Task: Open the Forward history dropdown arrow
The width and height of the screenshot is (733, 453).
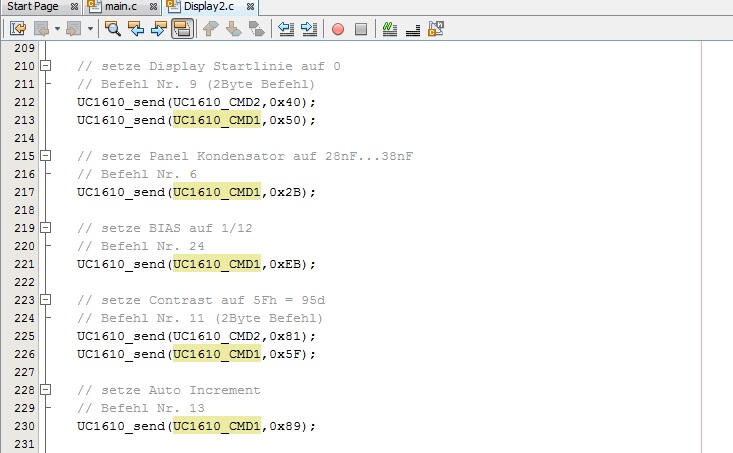Action: pos(90,29)
